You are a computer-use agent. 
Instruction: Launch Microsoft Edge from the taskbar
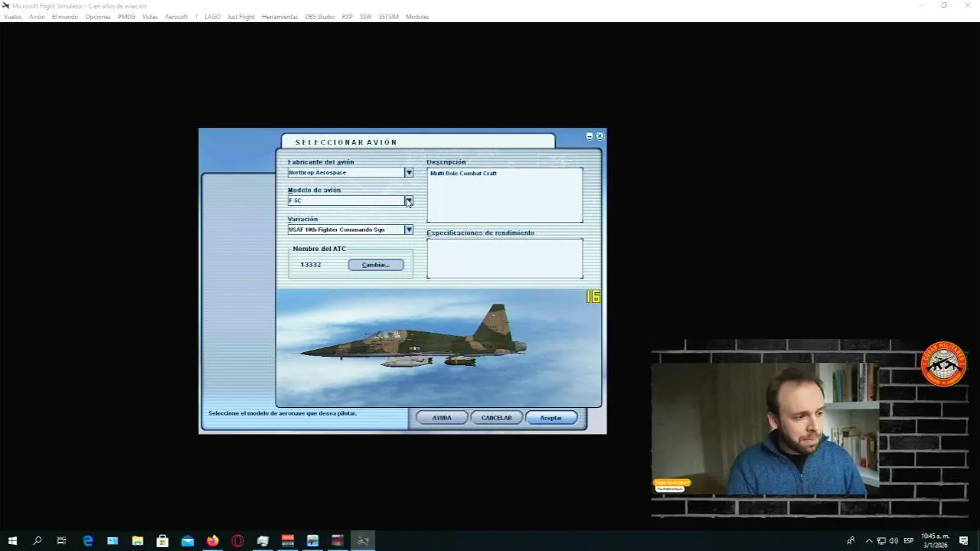[x=87, y=541]
